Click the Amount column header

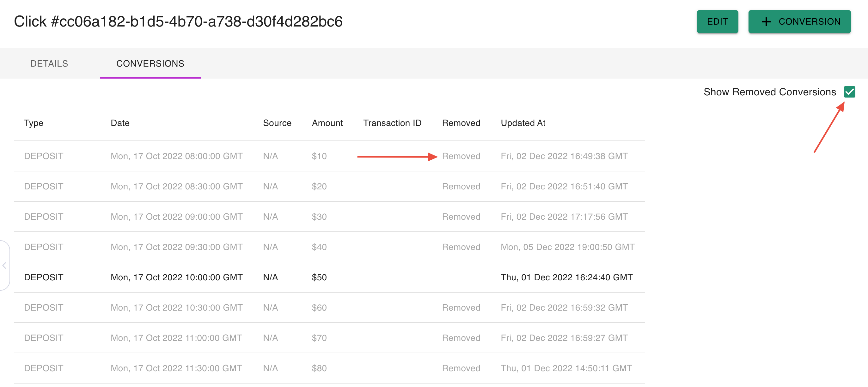click(327, 123)
